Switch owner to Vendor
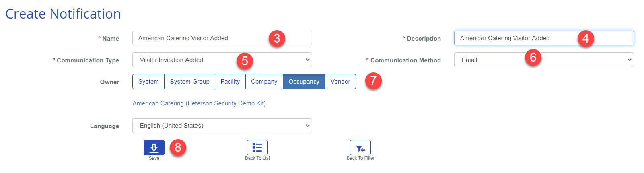This screenshot has height=173, width=644. click(x=340, y=82)
